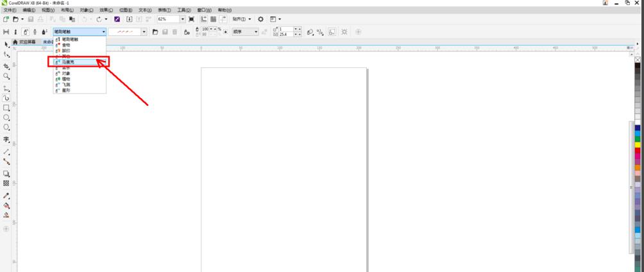Toggle the Bounding box button
This screenshot has height=272, width=644.
332,31
